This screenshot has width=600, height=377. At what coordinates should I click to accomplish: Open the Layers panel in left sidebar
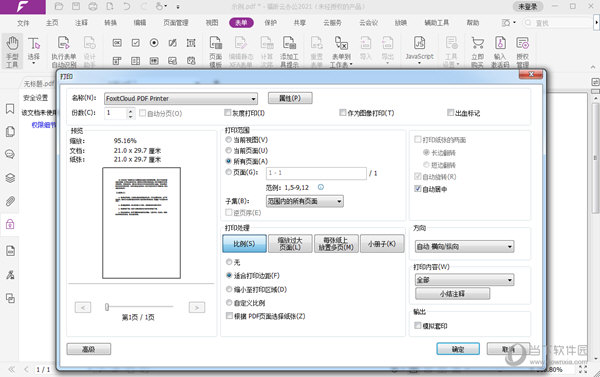(10, 178)
